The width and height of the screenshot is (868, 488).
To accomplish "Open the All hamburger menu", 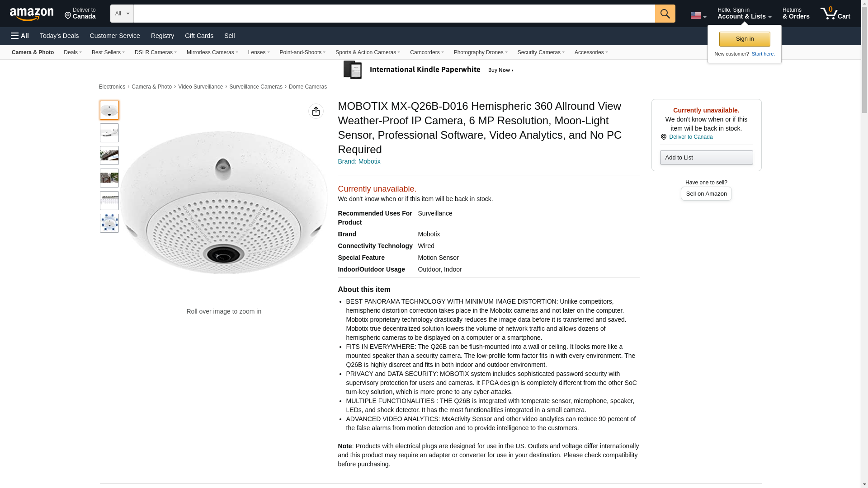I will (20, 36).
